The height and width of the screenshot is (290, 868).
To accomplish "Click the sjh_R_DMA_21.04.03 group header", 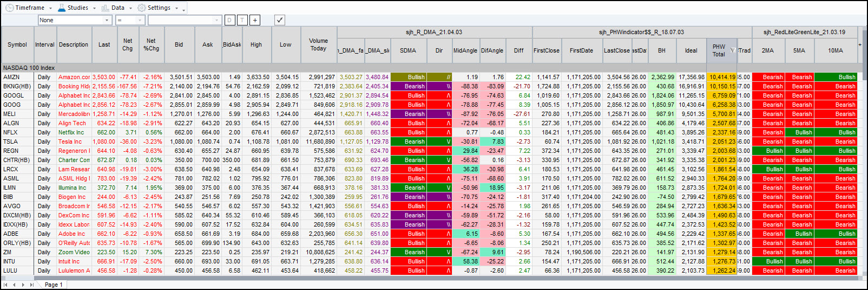I will (434, 32).
